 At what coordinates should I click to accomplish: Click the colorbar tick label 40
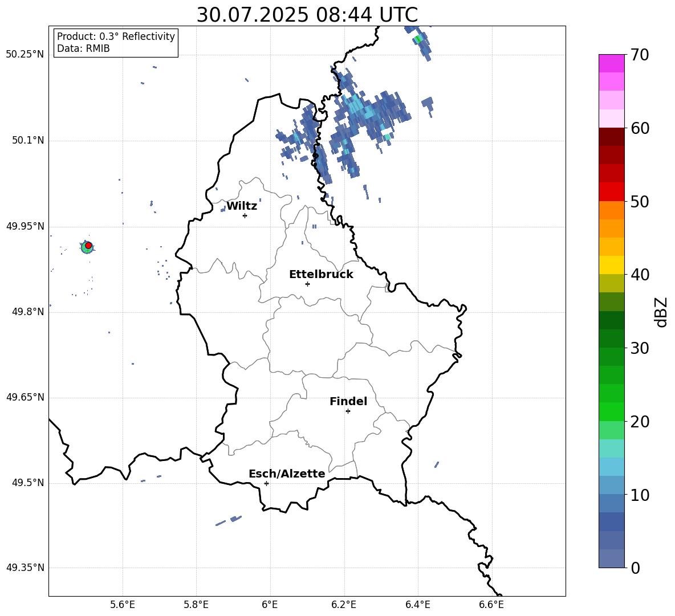tap(640, 275)
